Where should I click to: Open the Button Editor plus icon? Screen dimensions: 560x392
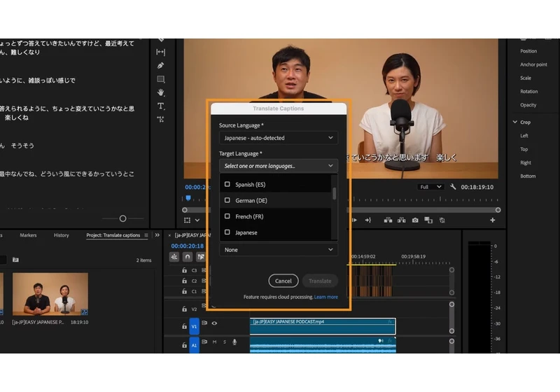493,220
